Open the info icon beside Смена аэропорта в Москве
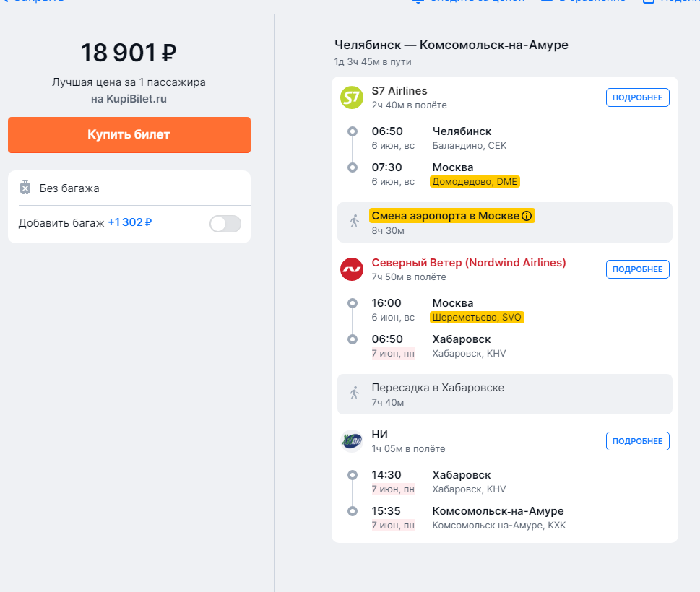 click(x=527, y=216)
